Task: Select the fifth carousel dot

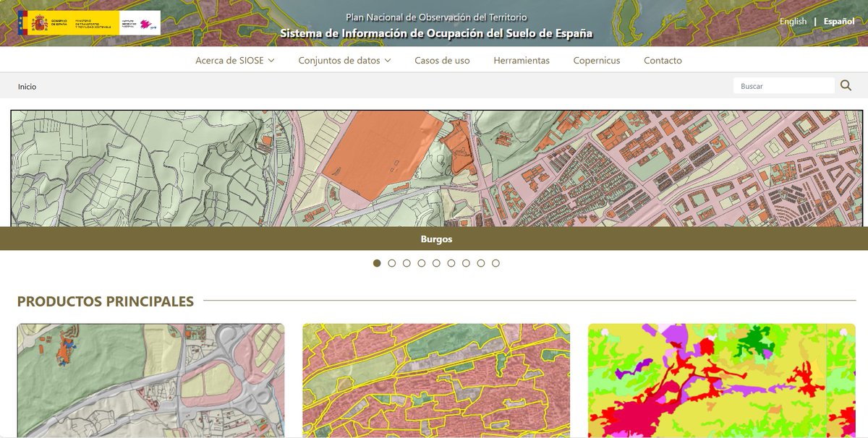Action: pos(436,263)
